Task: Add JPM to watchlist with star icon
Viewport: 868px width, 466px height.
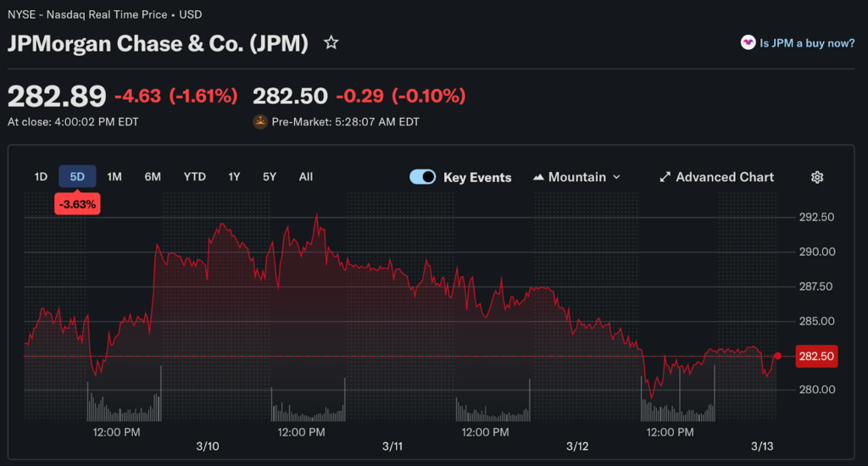Action: pyautogui.click(x=331, y=42)
